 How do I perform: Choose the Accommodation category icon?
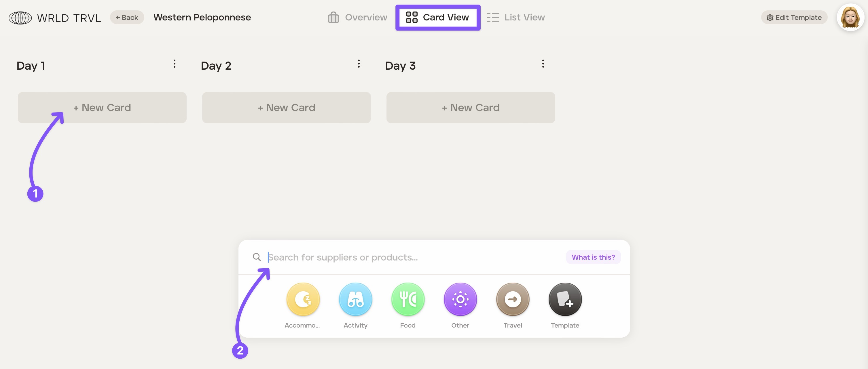coord(303,299)
